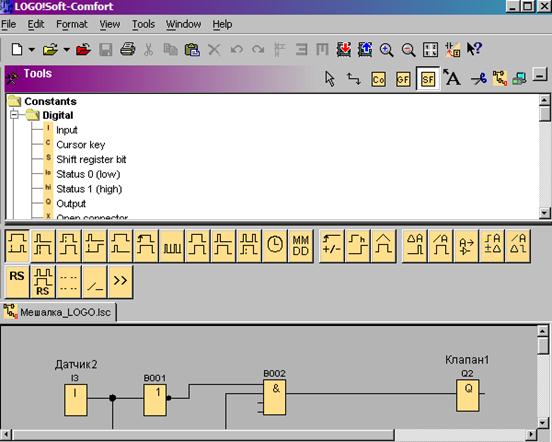Image resolution: width=552 pixels, height=442 pixels.
Task: Select the arrow selection tool
Action: click(330, 79)
